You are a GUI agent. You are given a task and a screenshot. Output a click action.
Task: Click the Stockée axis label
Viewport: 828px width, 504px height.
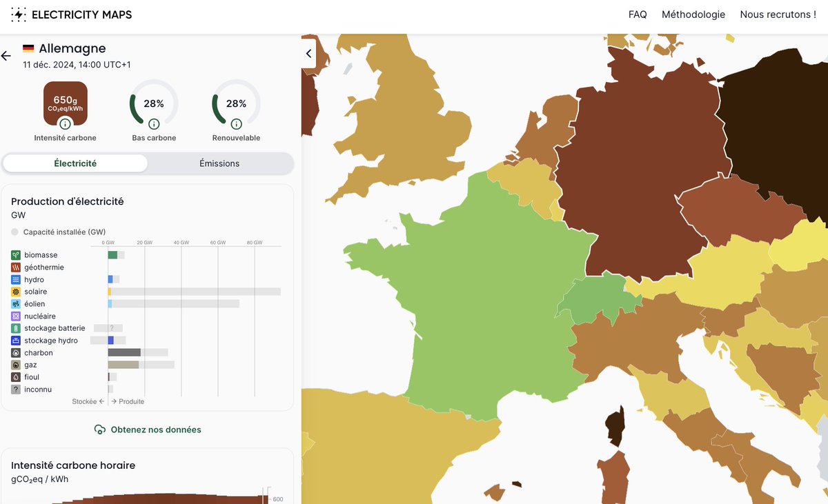coord(88,401)
